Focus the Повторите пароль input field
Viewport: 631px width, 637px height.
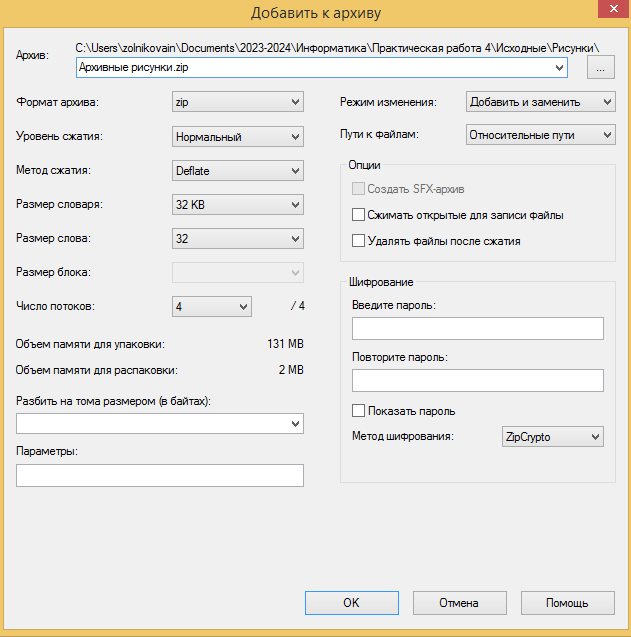pos(478,380)
